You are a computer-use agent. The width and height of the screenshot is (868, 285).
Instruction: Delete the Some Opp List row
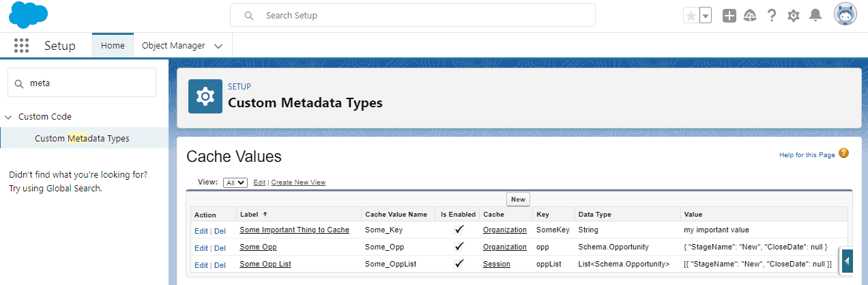[x=220, y=265]
